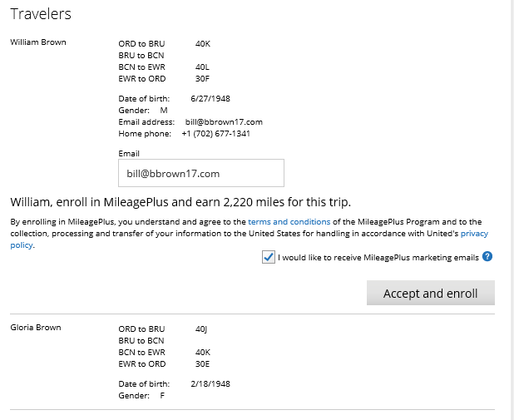Viewport: 514px width, 420px height.
Task: Click the Email input field
Action: (x=201, y=173)
